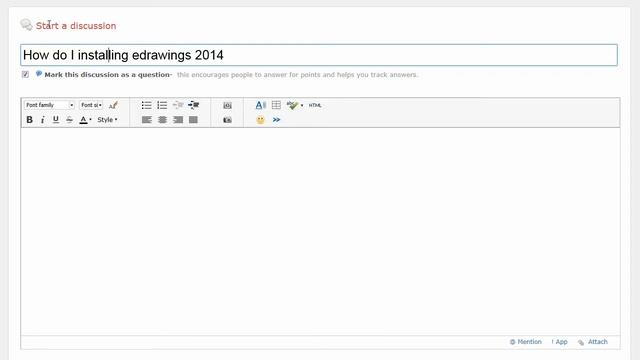Click the remove formatting brush icon
Image resolution: width=640 pixels, height=360 pixels.
(x=113, y=105)
